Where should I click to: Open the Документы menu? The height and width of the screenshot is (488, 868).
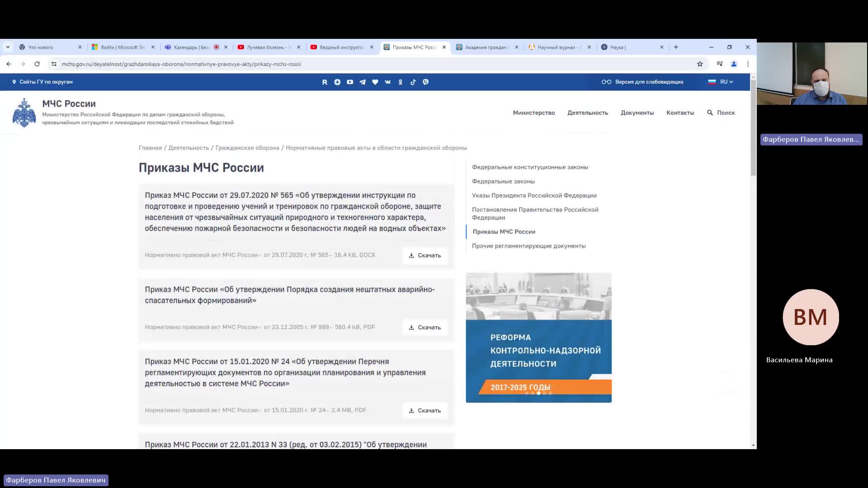(x=637, y=113)
